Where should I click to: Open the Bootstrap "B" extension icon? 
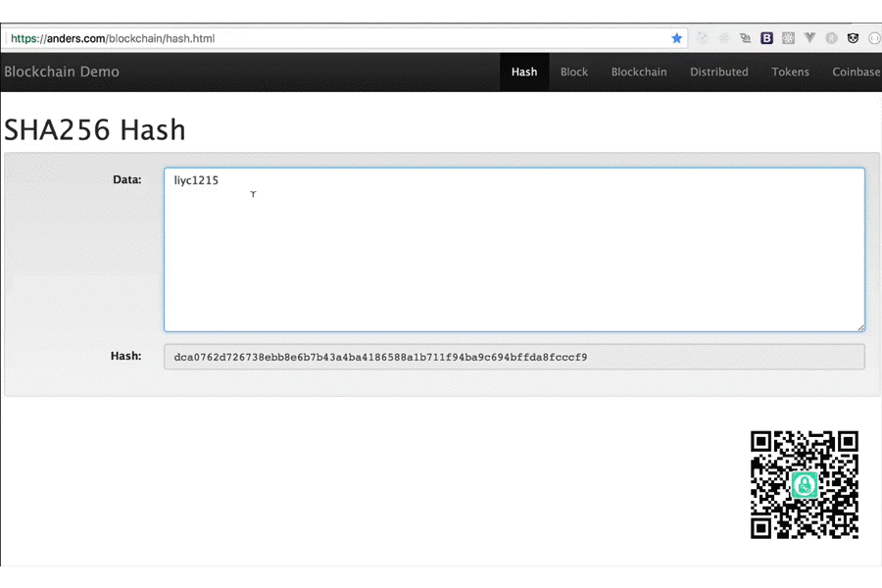click(x=767, y=38)
